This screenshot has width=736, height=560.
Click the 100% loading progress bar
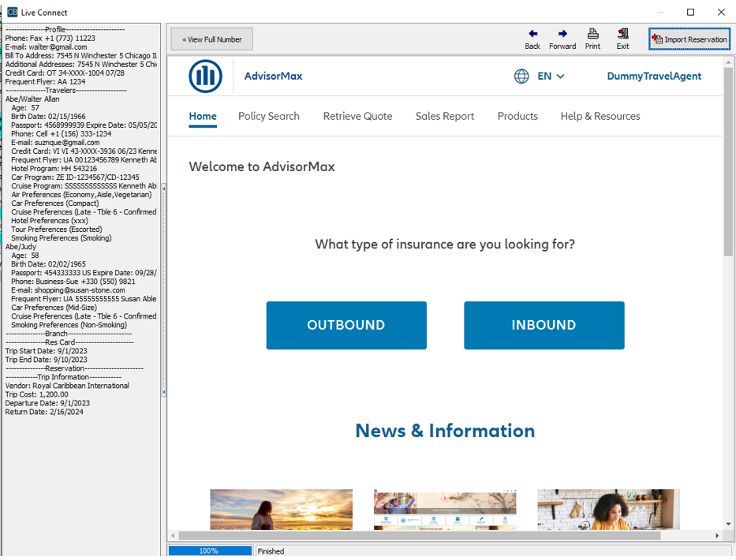210,551
